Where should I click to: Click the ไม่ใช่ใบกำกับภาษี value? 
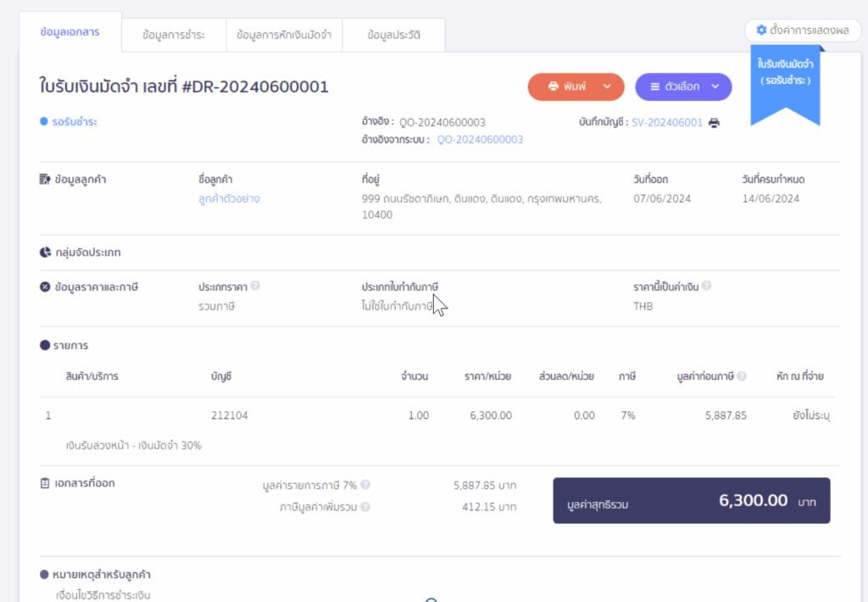(397, 306)
